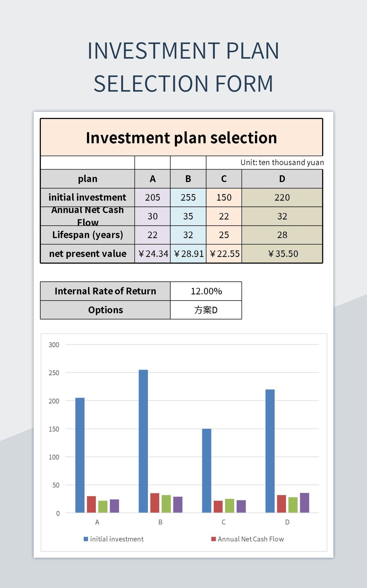Click plan C's net present value ¥22.55
This screenshot has width=367, height=588.
click(224, 254)
